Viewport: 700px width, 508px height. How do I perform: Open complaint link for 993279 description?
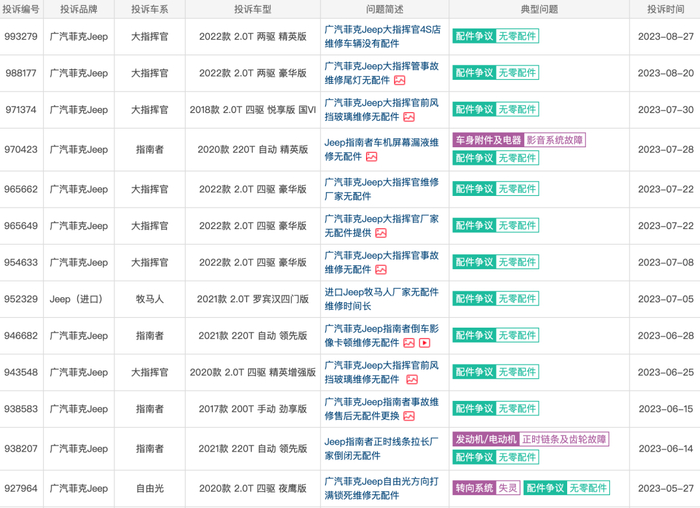[x=382, y=36]
